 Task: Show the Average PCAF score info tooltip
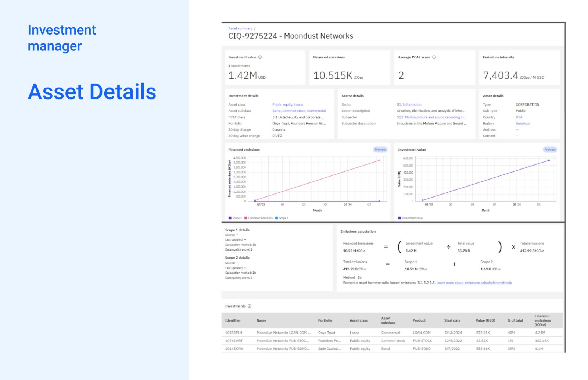click(434, 57)
